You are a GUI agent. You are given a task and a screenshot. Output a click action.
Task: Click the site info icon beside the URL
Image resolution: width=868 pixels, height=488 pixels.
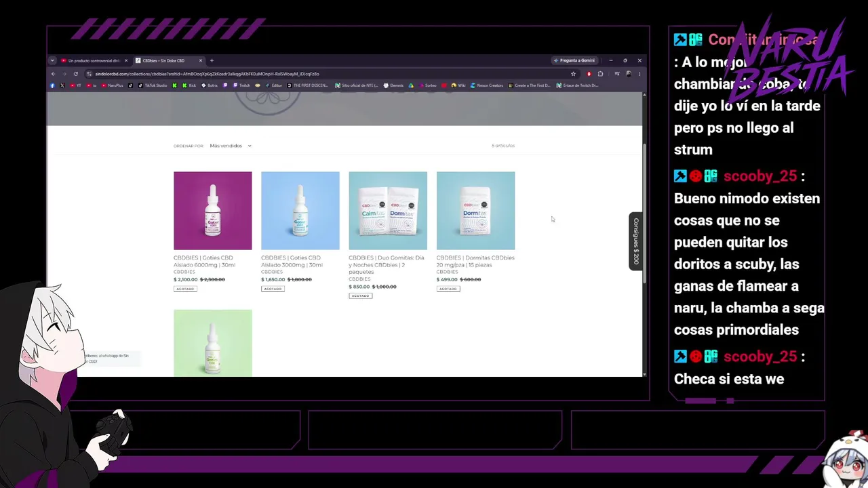tap(89, 74)
